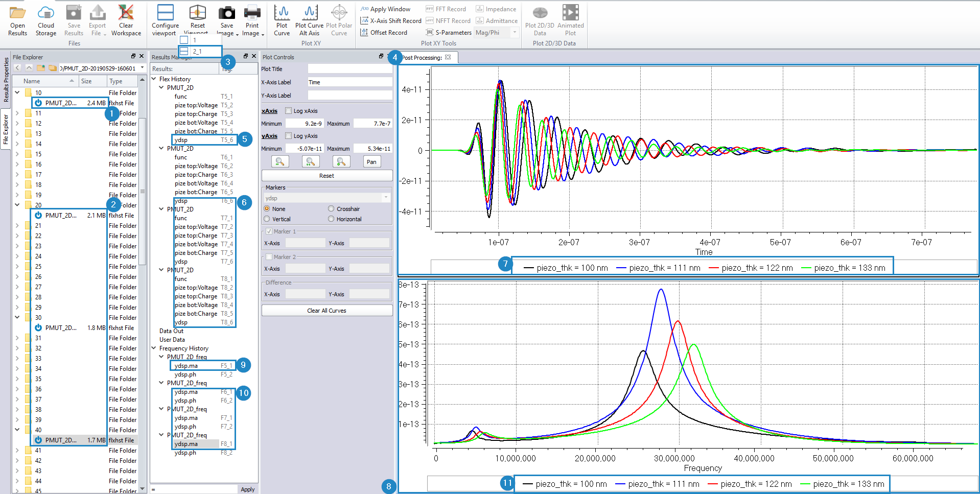This screenshot has height=494, width=980.
Task: Expand folder 11 in File Explorer
Action: click(17, 113)
